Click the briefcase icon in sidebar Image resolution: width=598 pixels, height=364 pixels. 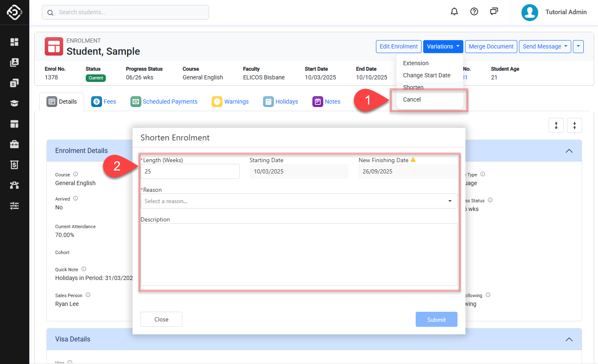click(x=14, y=144)
